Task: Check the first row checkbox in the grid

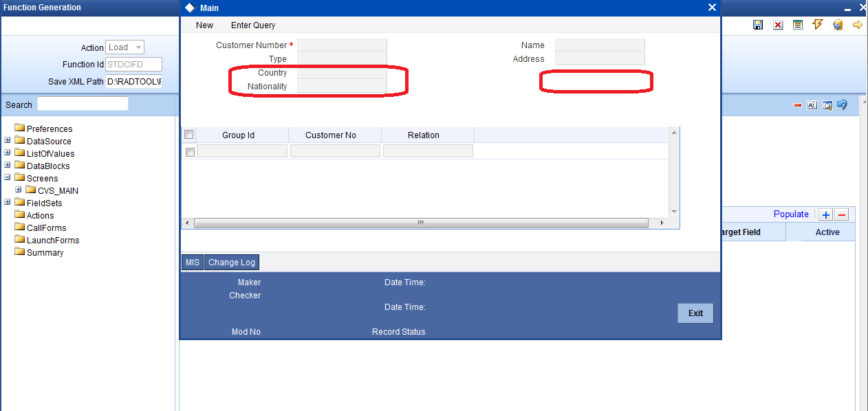Action: tap(190, 152)
